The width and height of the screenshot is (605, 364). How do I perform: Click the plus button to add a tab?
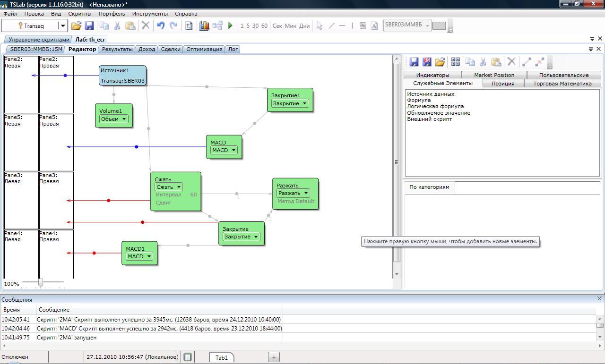[274, 357]
